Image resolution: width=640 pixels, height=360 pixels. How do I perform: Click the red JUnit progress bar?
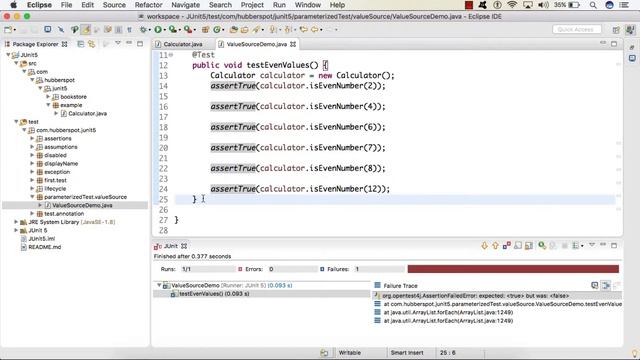click(513, 269)
